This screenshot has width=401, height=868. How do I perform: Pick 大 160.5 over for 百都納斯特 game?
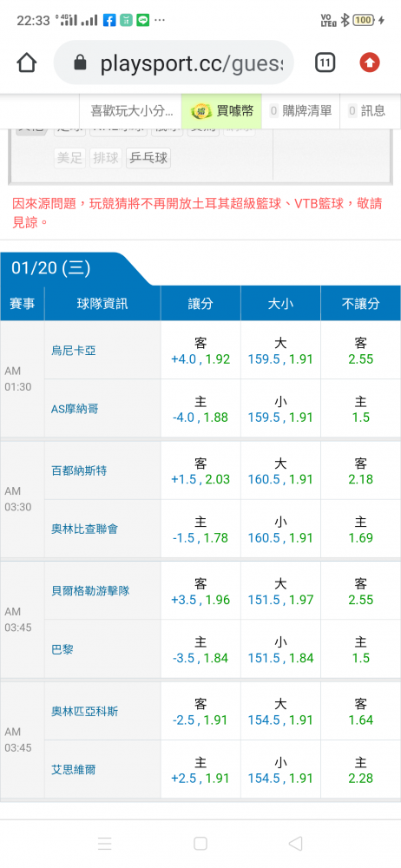(x=280, y=471)
